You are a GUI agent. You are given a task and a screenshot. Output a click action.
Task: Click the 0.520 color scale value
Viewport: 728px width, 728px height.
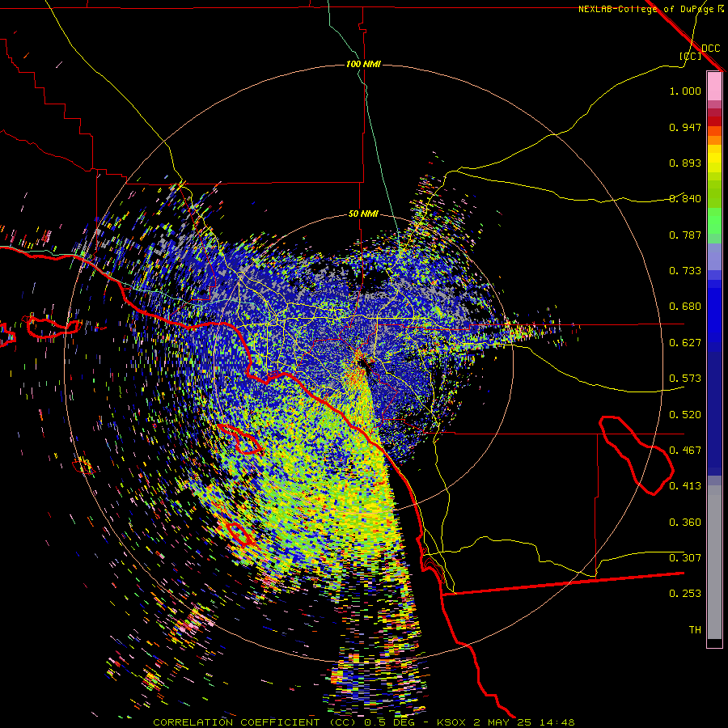point(685,415)
